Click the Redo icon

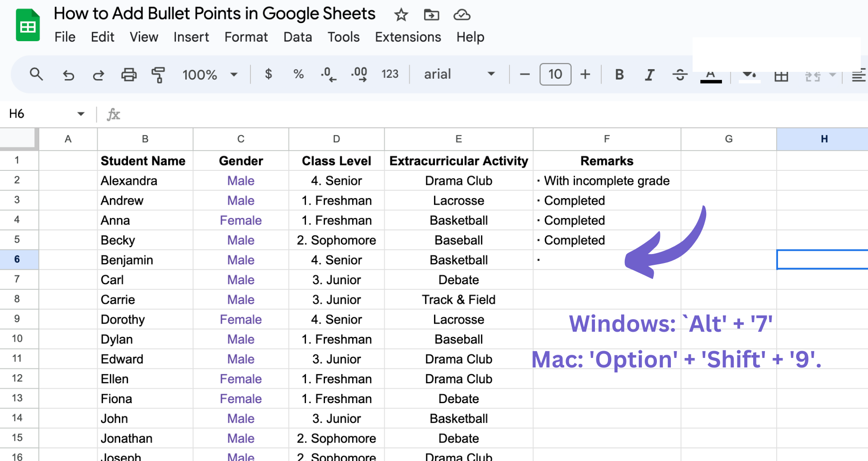click(99, 75)
